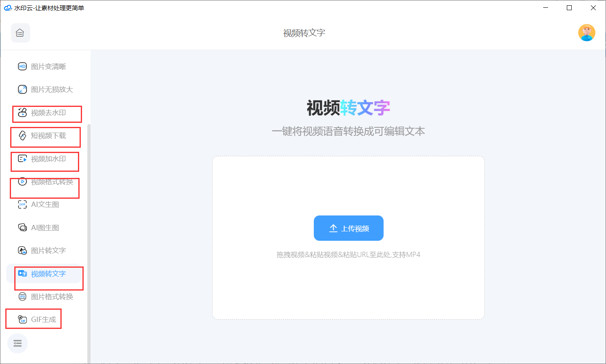606x364 pixels.
Task: Click the 短视频下载 link icon
Action: point(22,135)
